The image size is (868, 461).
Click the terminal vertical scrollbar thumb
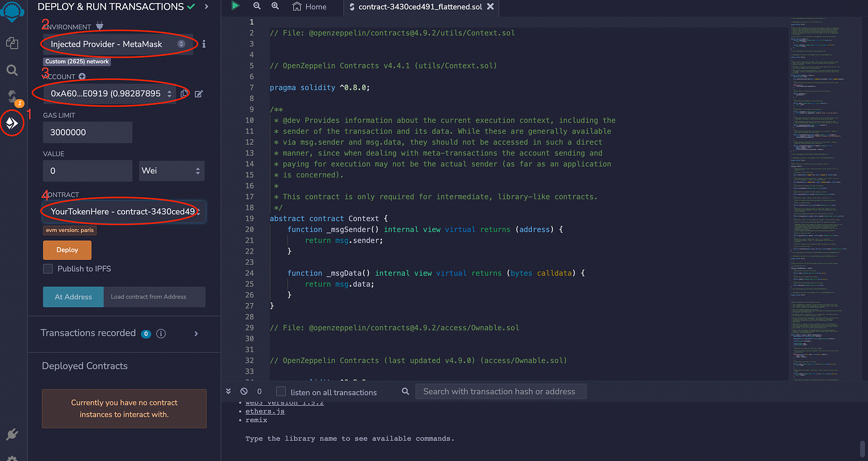click(x=862, y=448)
